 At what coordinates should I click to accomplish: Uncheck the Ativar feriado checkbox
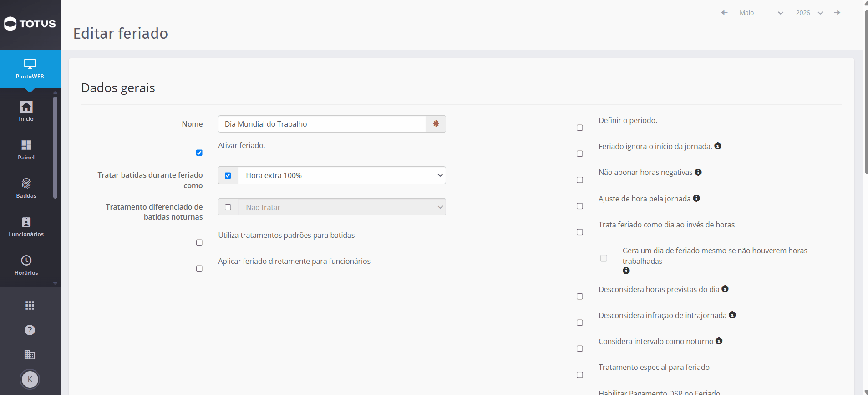coord(199,153)
